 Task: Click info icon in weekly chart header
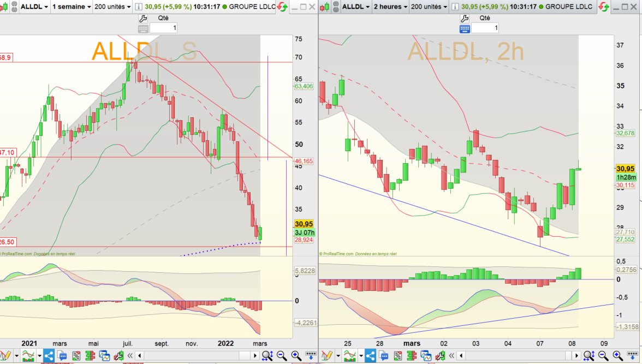tap(139, 7)
